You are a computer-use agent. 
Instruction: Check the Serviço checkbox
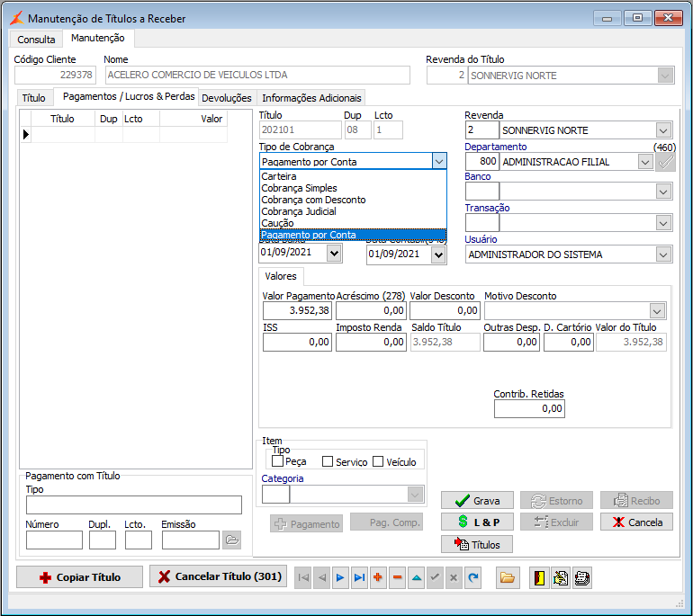click(328, 461)
